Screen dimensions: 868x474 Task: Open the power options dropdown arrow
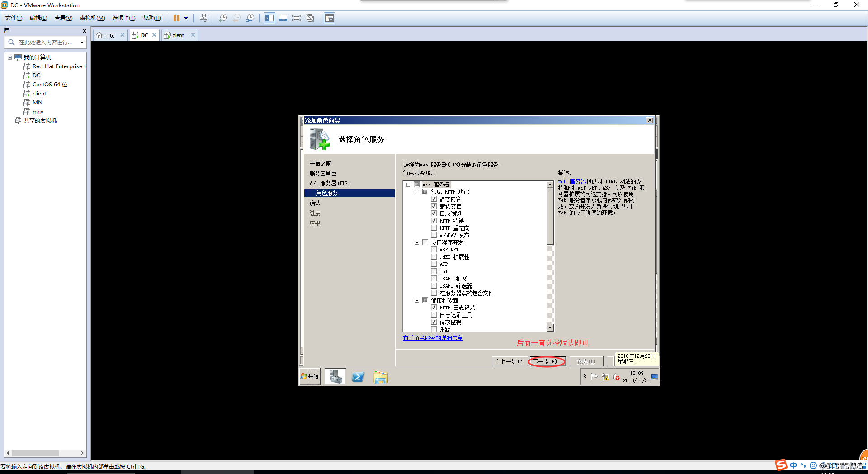coord(186,18)
